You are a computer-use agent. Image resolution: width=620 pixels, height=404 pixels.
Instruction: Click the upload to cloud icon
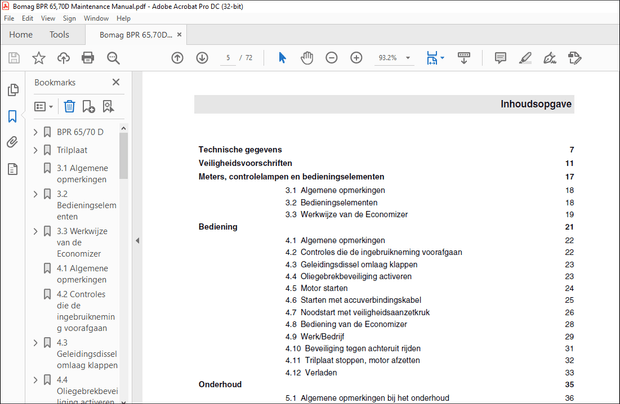[63, 58]
